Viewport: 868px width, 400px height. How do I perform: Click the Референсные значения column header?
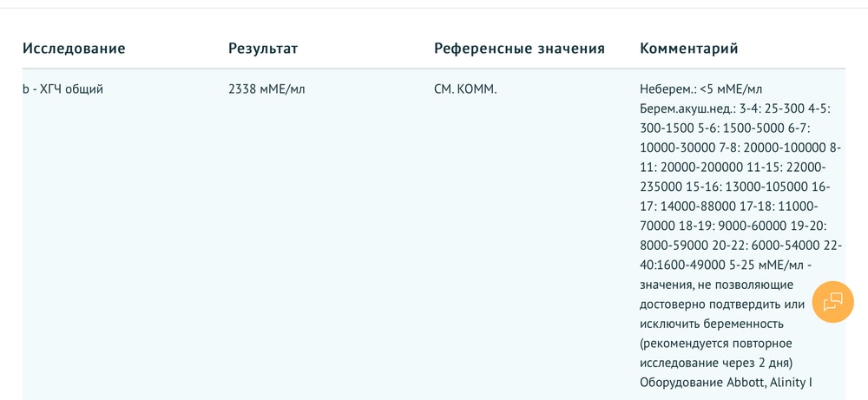[x=519, y=49]
